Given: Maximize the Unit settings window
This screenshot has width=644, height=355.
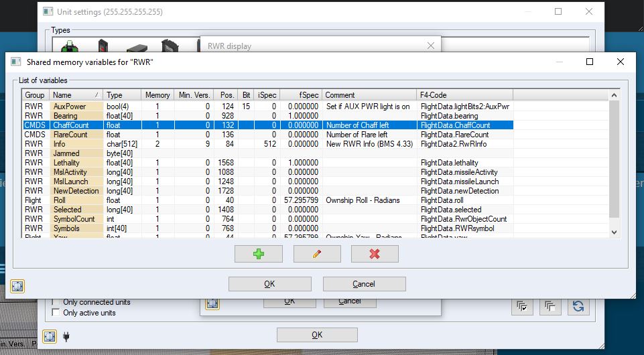Looking at the screenshot, I should [x=558, y=11].
